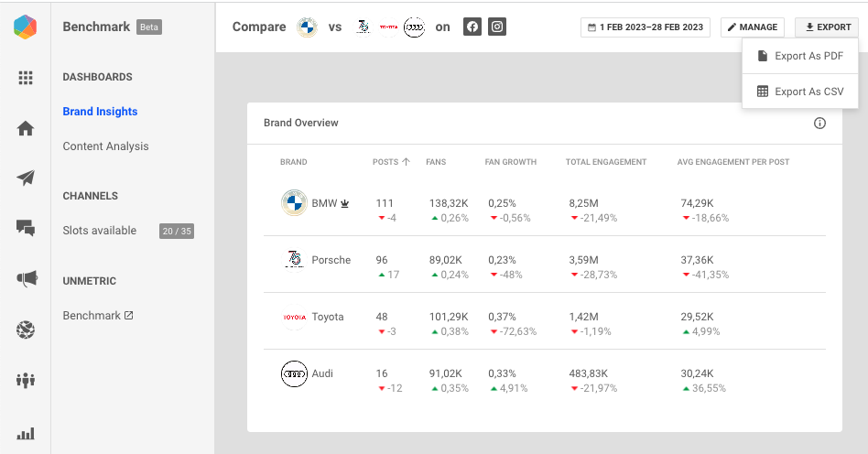
Task: Sort by Avg Engagement Per Post header
Action: click(732, 162)
